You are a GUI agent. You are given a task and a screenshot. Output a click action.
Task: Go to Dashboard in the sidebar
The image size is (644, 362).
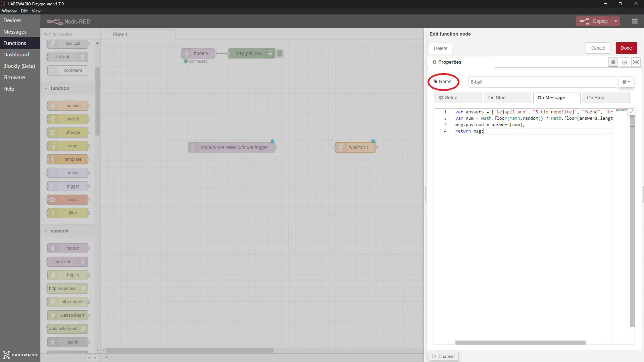20,55
